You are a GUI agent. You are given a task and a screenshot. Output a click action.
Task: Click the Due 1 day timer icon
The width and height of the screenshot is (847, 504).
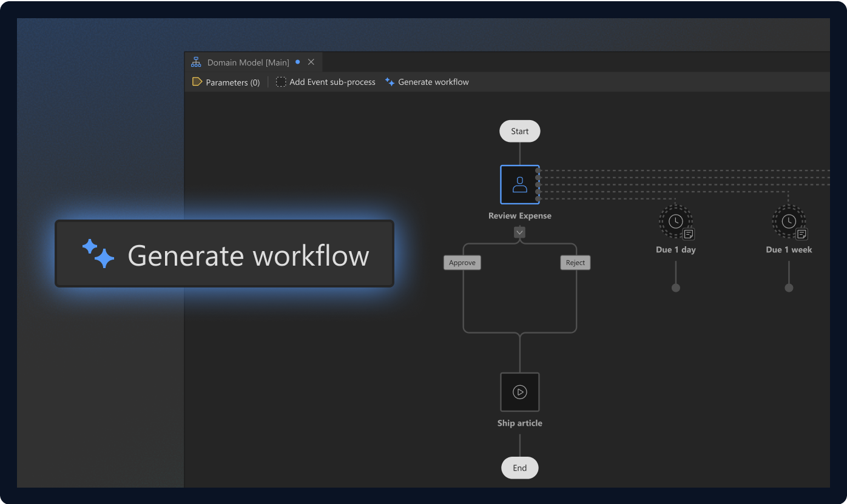(x=675, y=221)
